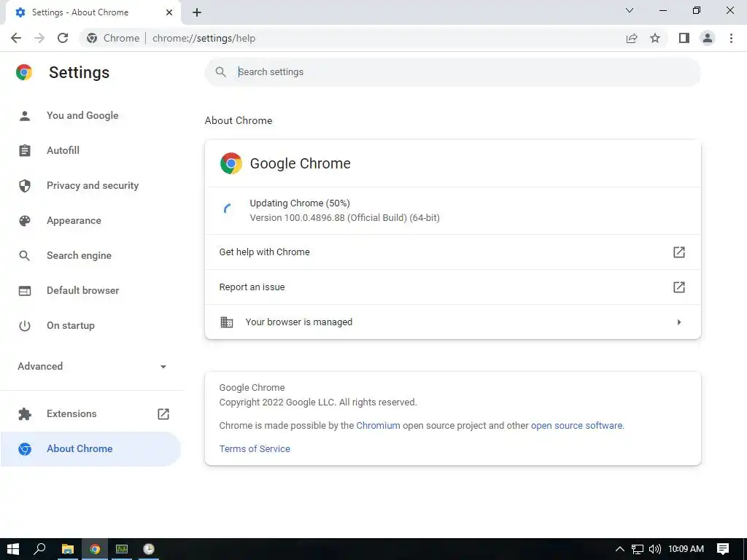
Task: Click the 10:09 AM taskbar clock
Action: (686, 549)
